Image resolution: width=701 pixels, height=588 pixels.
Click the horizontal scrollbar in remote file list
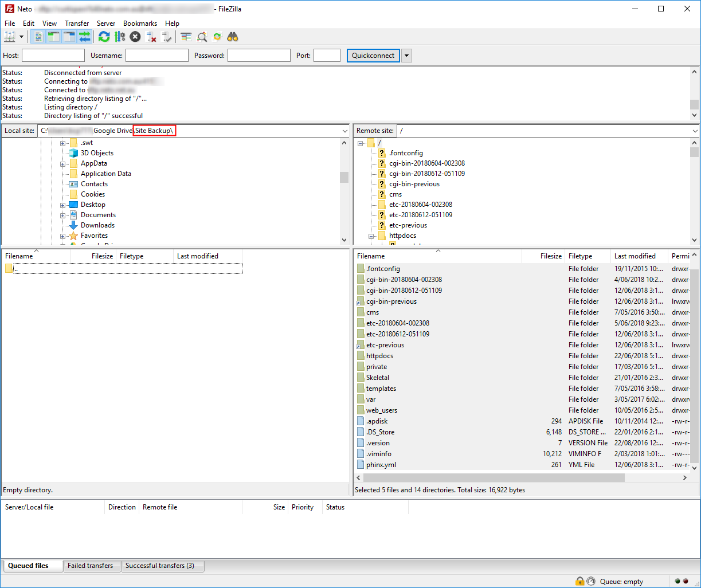pos(494,477)
